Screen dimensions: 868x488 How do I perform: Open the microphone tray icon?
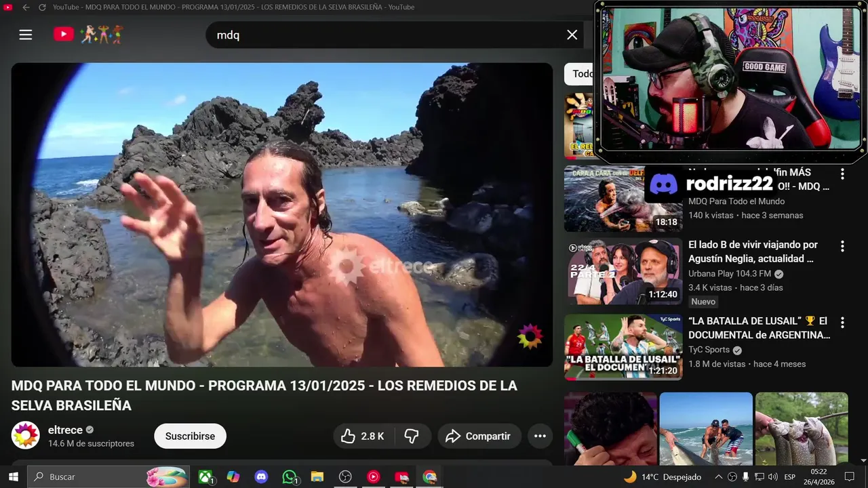pyautogui.click(x=746, y=477)
